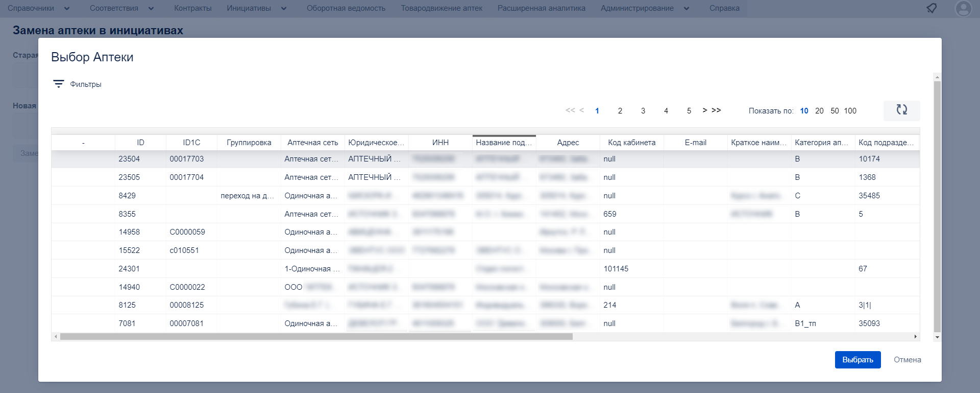
Task: Select the row with ID 23504
Action: pos(485,159)
